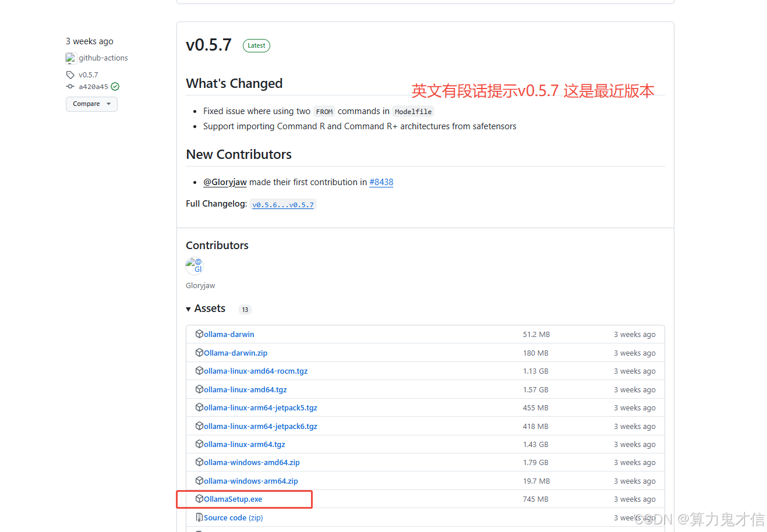
Task: Download ollama-linux-arm64-jetpack5.tgz
Action: tap(260, 407)
